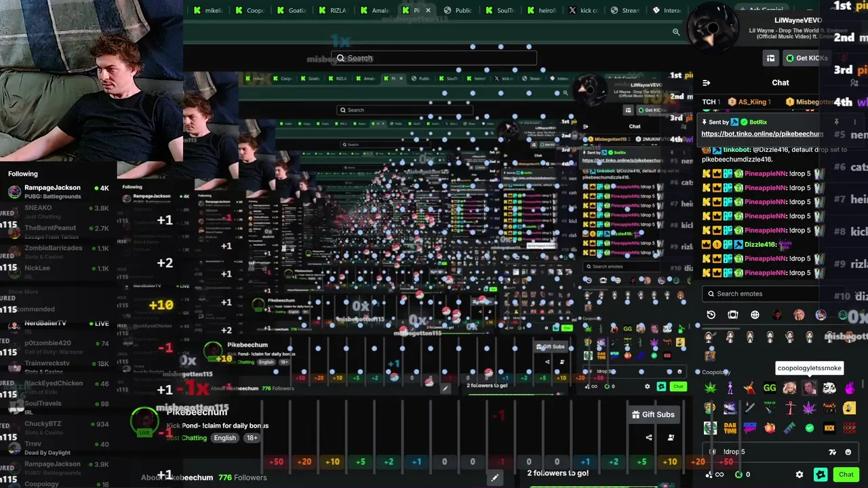Switch to the Public browser tab
The image size is (868, 488).
tap(459, 10)
